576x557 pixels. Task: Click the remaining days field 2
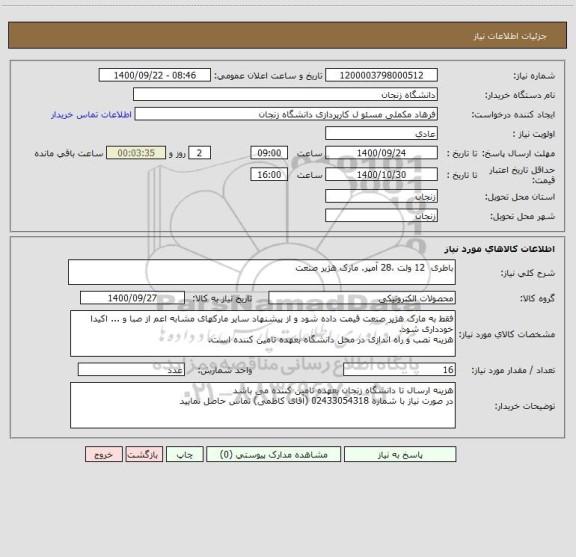(x=199, y=153)
